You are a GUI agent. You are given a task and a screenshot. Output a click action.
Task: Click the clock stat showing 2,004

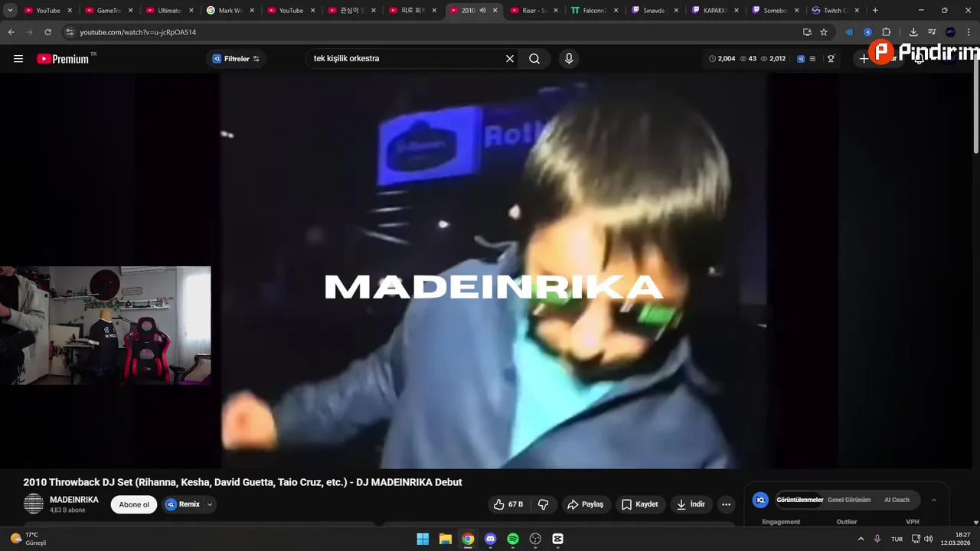(722, 59)
